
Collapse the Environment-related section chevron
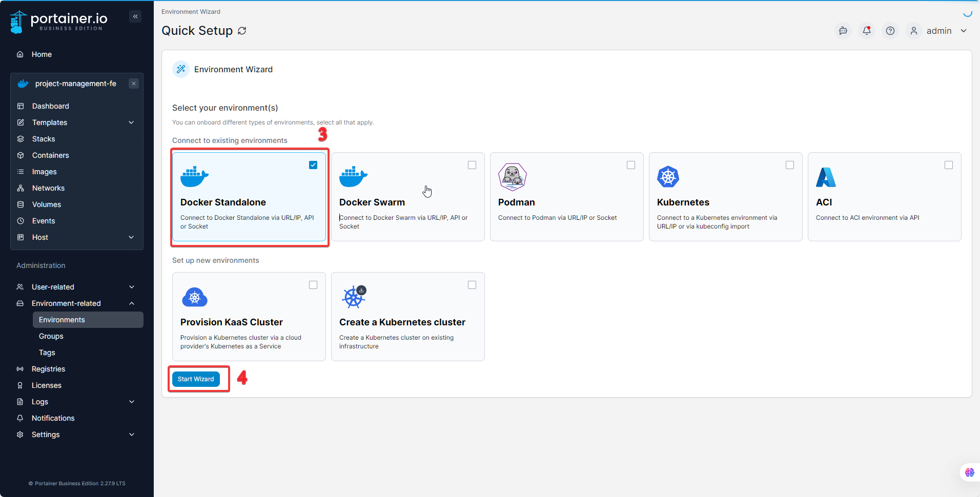pyautogui.click(x=132, y=303)
